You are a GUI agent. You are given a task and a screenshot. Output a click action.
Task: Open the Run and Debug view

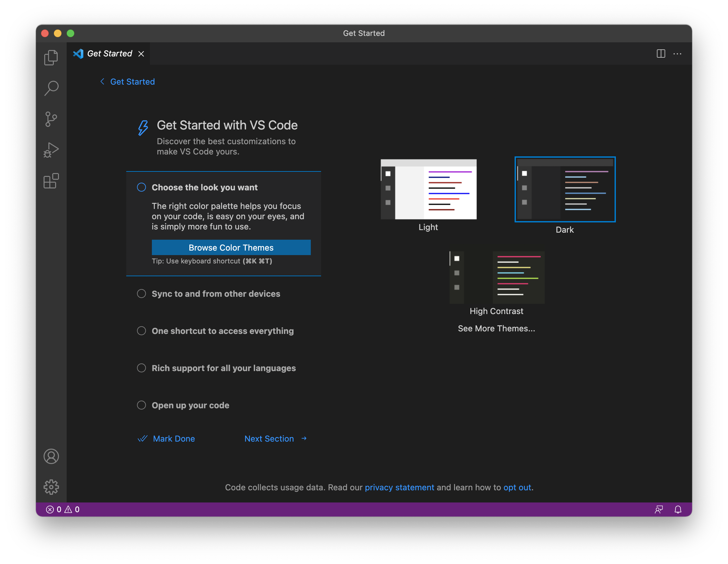(51, 150)
